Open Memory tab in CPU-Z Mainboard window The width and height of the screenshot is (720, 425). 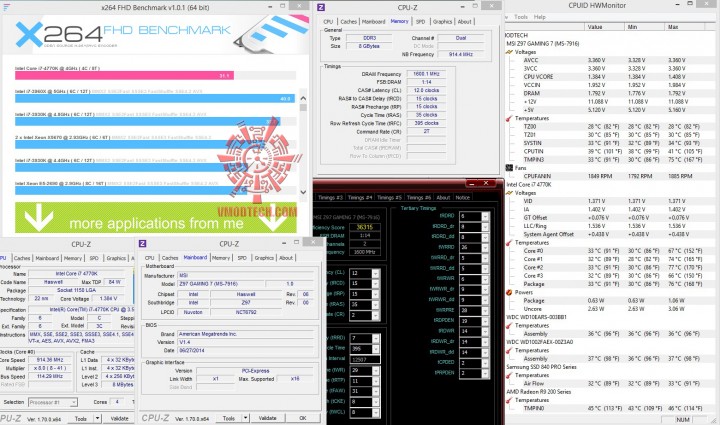pos(221,258)
